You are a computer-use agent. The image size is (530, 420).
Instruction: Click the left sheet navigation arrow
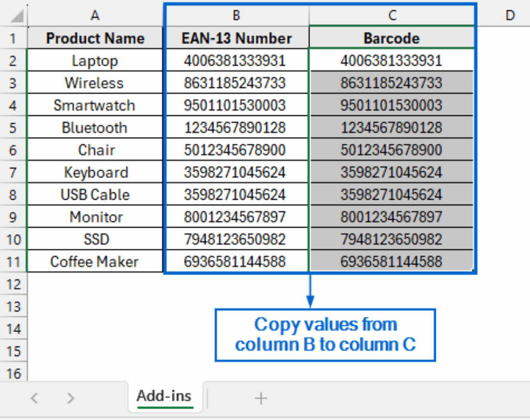coord(34,398)
